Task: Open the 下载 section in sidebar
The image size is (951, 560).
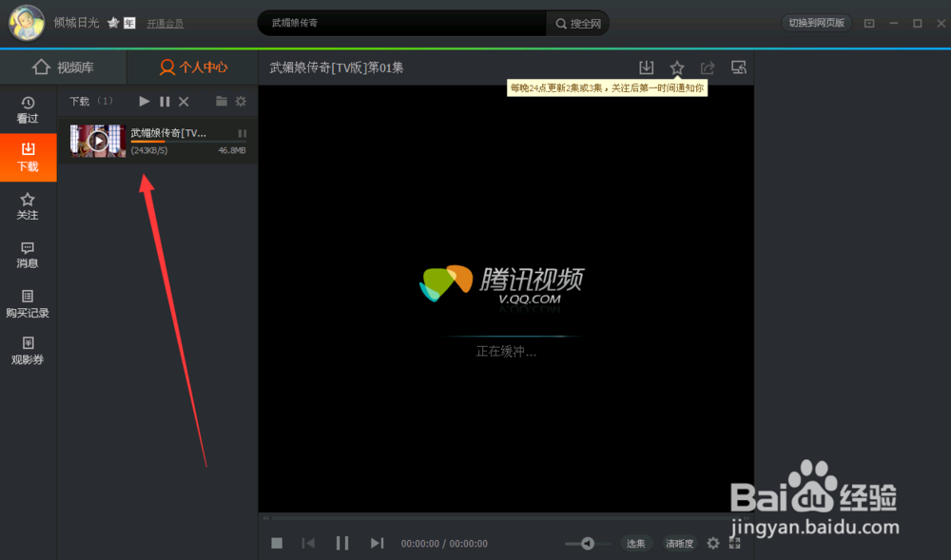Action: (28, 158)
